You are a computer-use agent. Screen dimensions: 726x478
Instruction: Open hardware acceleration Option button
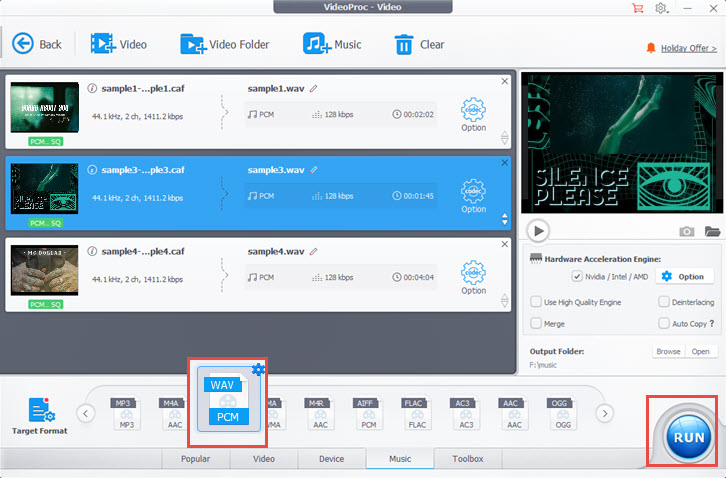click(x=683, y=277)
